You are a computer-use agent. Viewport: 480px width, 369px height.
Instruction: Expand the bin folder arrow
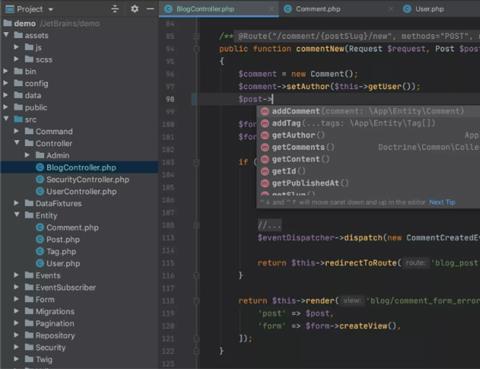(x=6, y=71)
